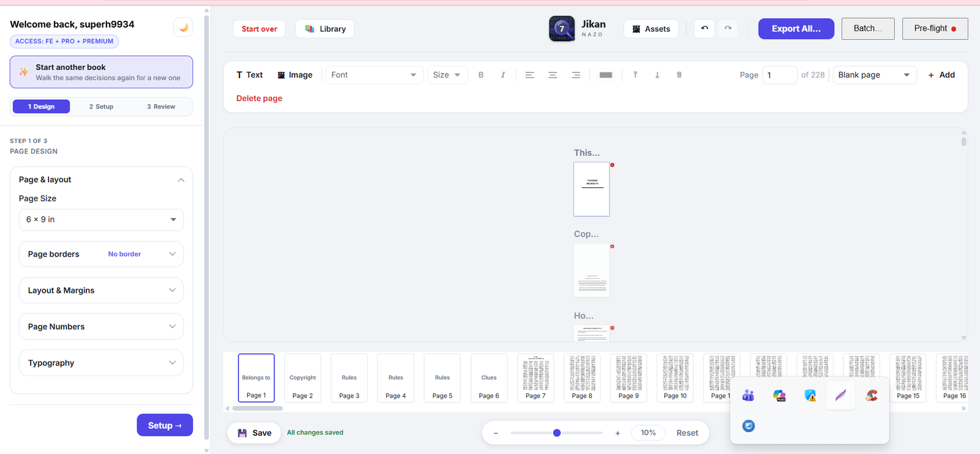Click the Start over button
980x454 pixels.
click(259, 29)
